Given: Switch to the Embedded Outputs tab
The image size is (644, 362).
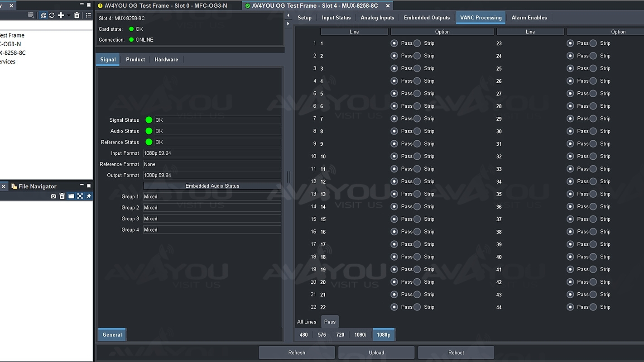Looking at the screenshot, I should pos(427,18).
